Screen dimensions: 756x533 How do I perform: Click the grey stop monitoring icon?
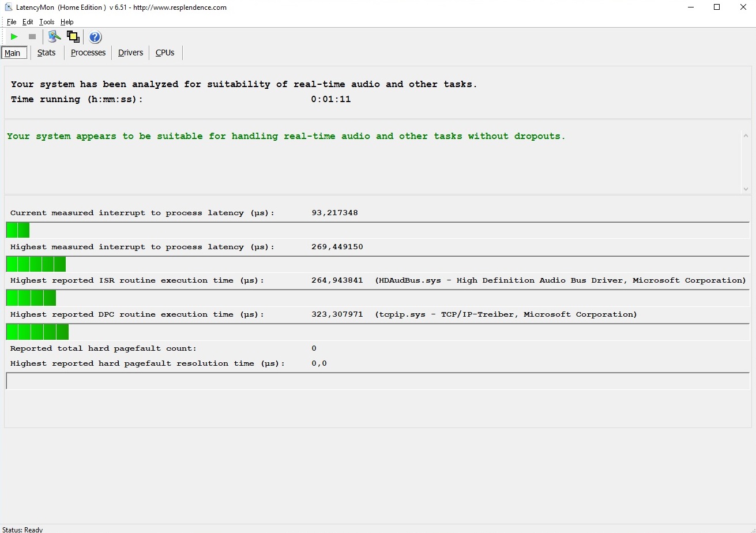tap(32, 37)
